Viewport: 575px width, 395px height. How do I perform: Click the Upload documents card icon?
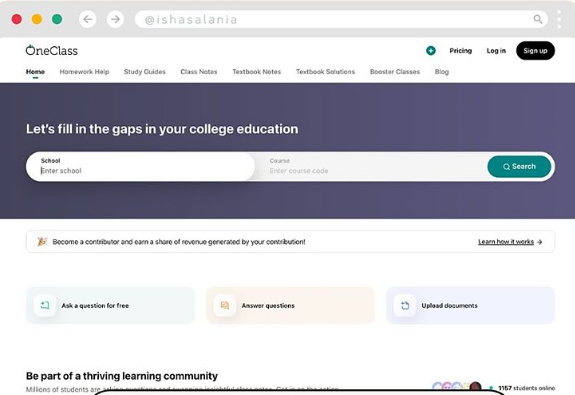click(405, 305)
